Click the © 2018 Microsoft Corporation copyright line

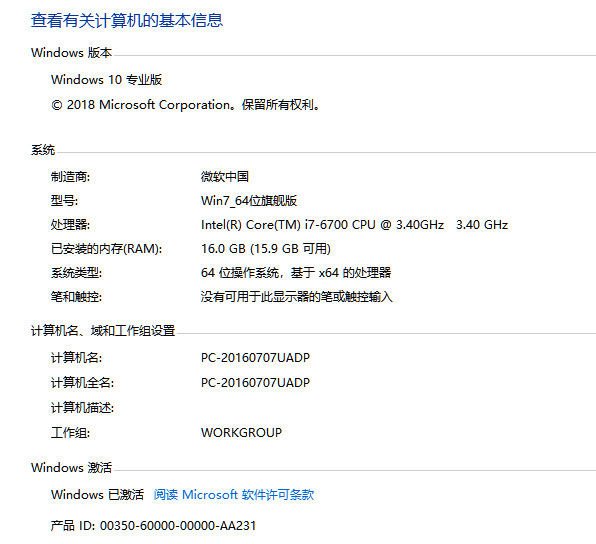185,105
